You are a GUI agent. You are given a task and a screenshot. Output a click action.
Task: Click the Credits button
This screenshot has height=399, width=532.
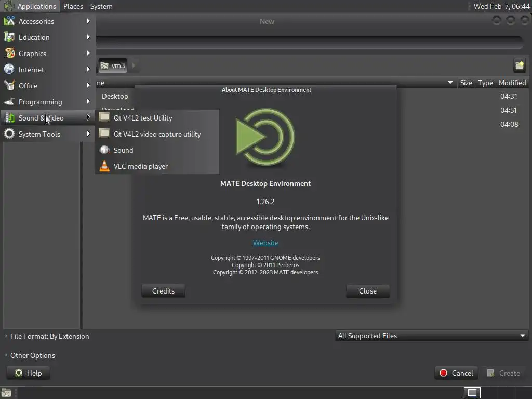coord(163,291)
